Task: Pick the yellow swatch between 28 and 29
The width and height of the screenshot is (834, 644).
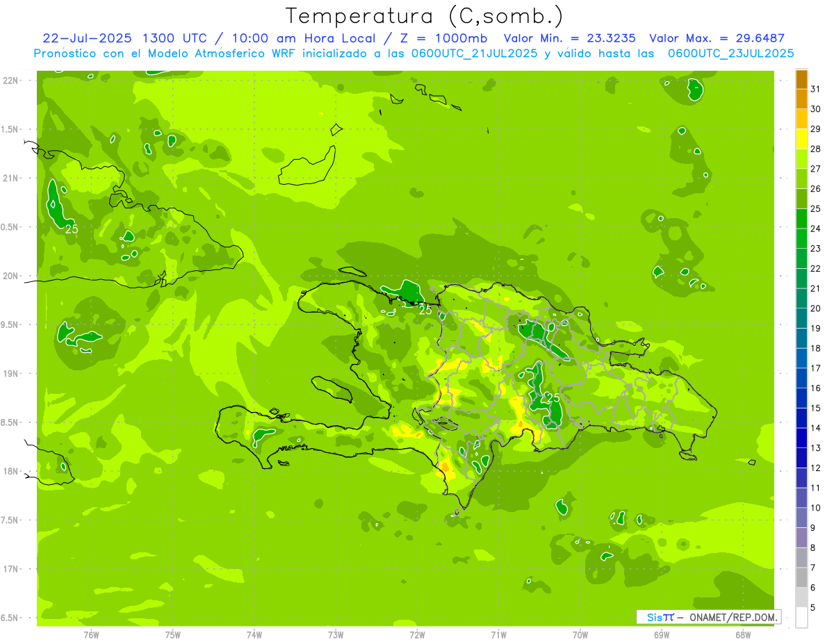Action: pyautogui.click(x=801, y=138)
